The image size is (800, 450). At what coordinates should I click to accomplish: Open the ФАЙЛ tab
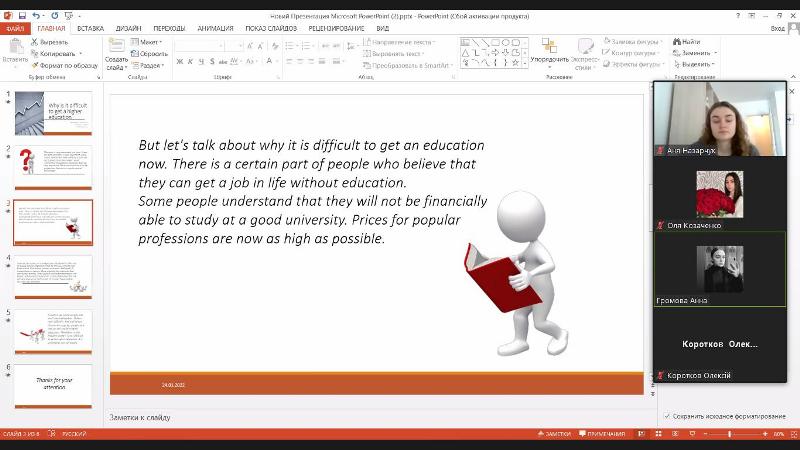click(15, 29)
